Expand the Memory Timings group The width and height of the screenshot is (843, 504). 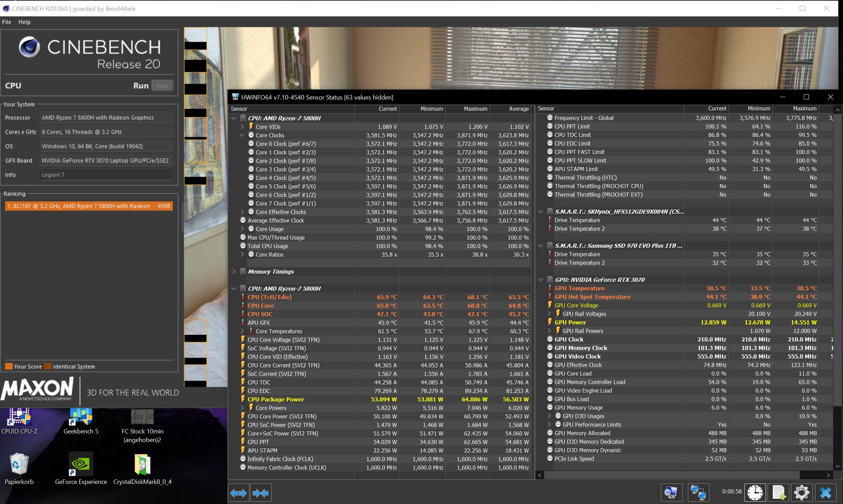[234, 271]
